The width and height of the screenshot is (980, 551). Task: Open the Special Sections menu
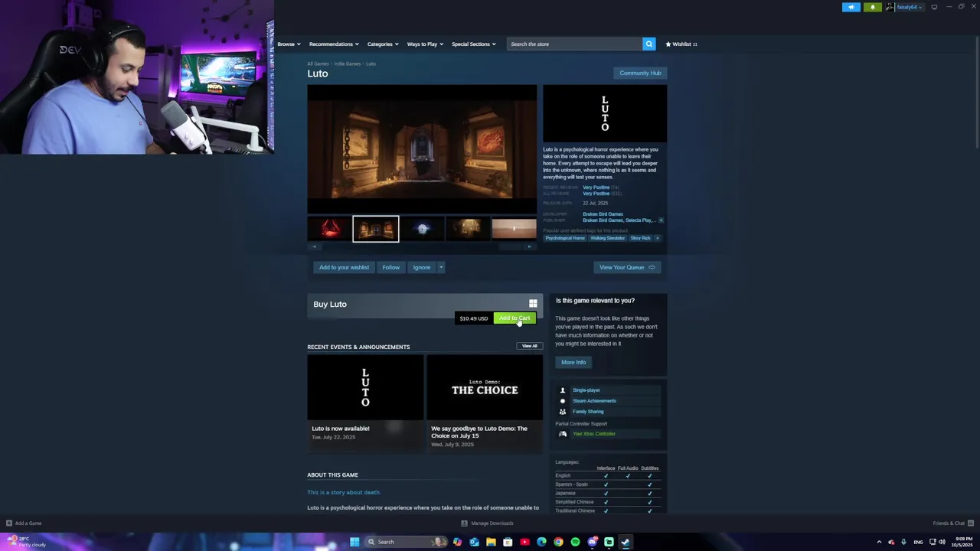tap(473, 44)
